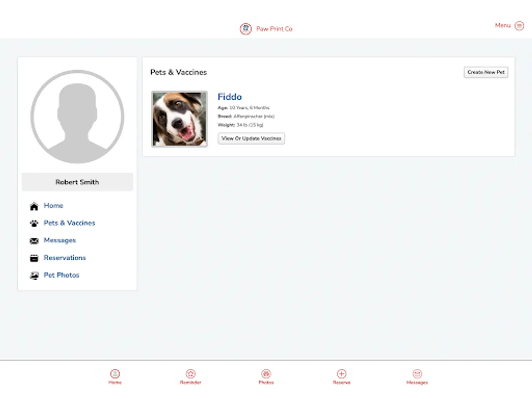Click the Paw Print Co logo icon
The height and width of the screenshot is (399, 532).
coord(246,29)
